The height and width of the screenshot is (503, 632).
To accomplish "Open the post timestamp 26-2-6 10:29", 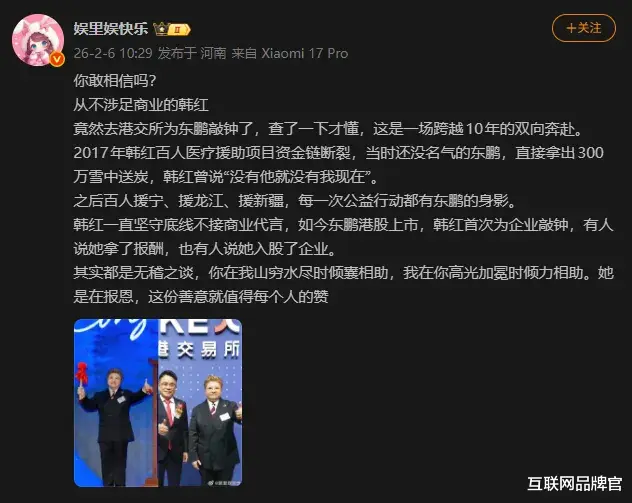I will point(113,53).
